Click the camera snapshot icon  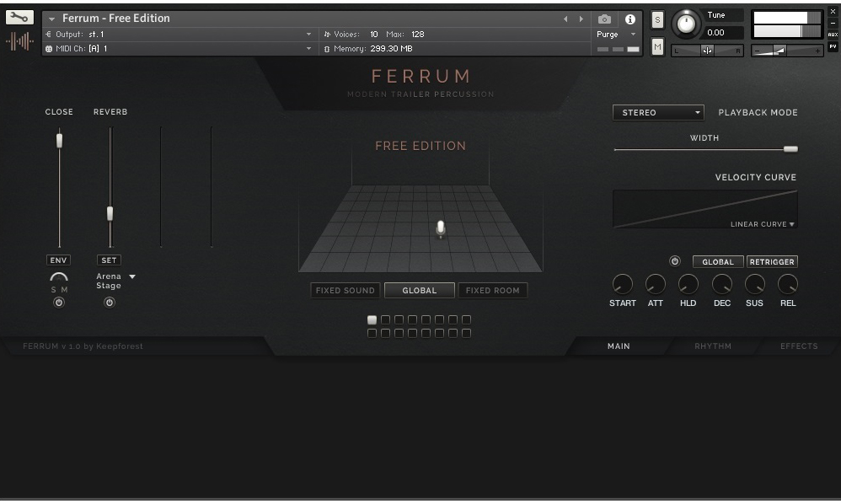click(x=604, y=19)
